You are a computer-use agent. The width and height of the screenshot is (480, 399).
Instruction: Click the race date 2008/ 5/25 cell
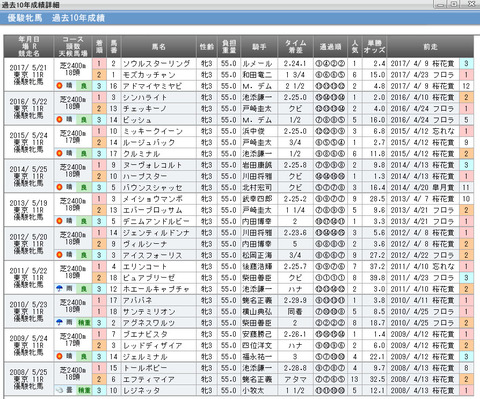pos(29,379)
